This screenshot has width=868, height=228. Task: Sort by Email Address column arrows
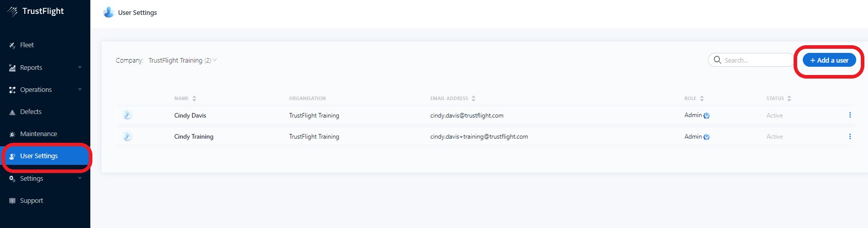(x=473, y=99)
